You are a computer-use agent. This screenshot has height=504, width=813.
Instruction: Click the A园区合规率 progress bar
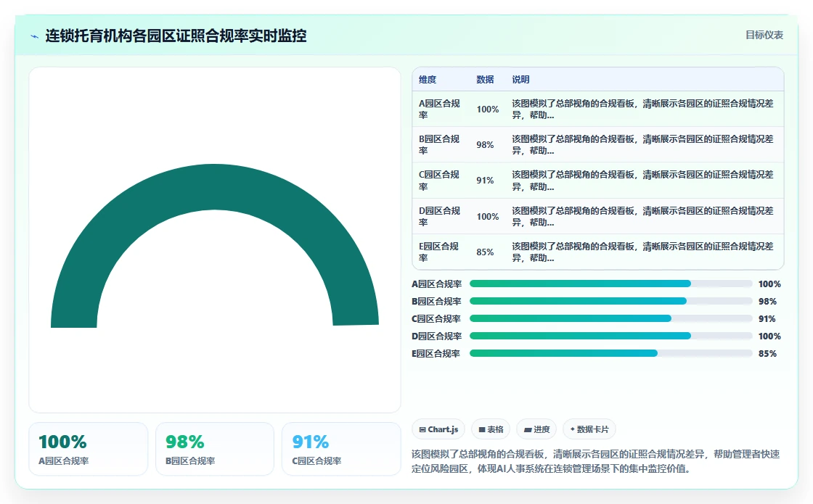point(610,284)
